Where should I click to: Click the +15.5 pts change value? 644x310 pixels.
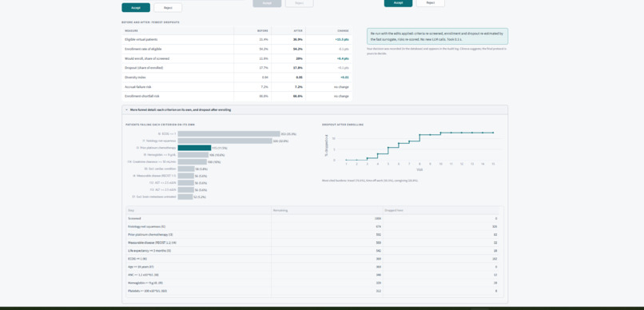pyautogui.click(x=342, y=39)
